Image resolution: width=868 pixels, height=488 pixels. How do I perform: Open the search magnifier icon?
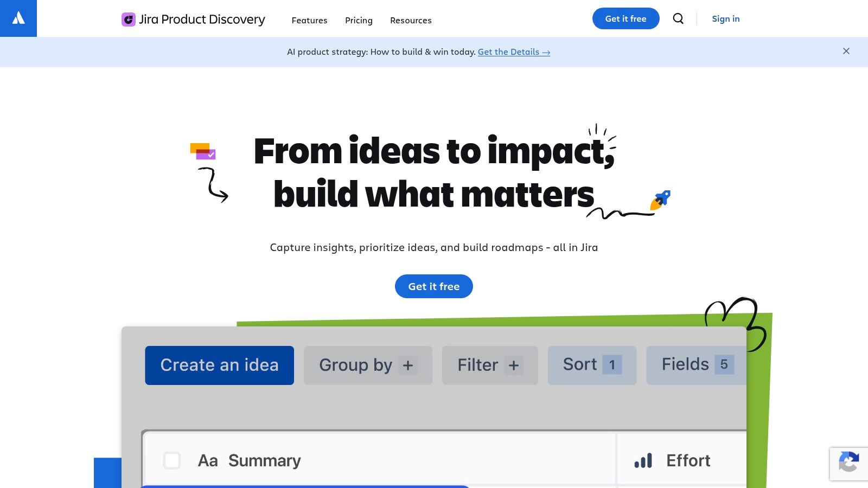click(x=678, y=18)
